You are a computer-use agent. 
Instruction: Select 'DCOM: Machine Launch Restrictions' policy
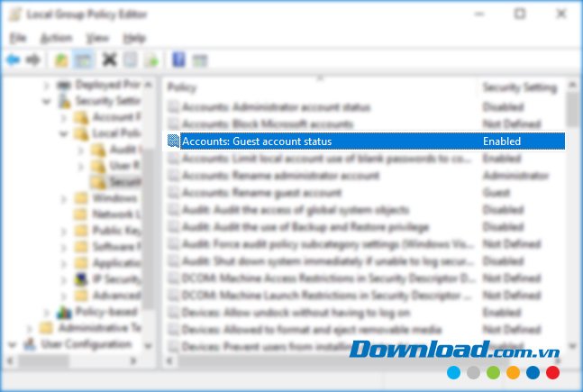tap(327, 295)
